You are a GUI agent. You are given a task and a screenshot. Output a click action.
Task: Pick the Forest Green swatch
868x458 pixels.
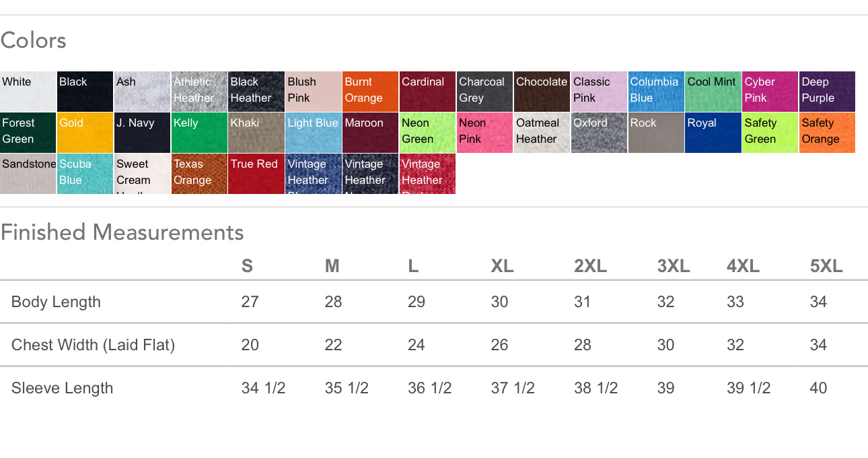[28, 133]
